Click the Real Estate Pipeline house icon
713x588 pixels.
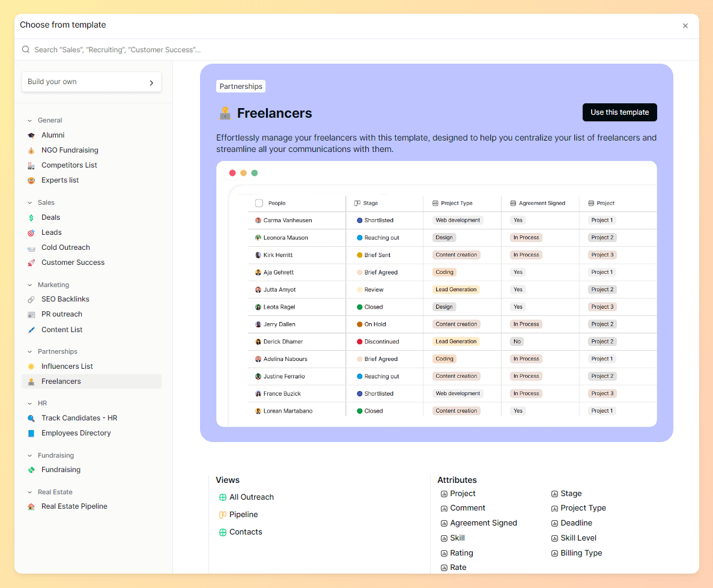point(31,507)
